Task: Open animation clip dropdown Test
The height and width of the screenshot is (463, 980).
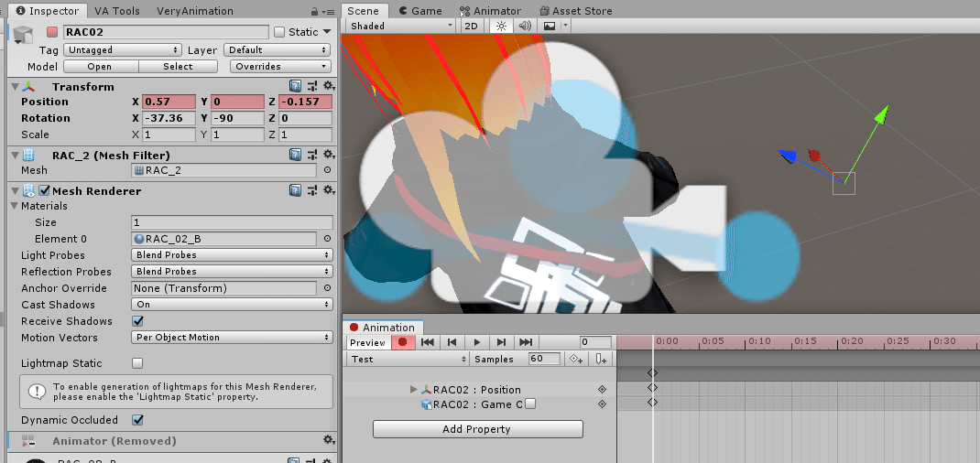Action: [x=407, y=359]
